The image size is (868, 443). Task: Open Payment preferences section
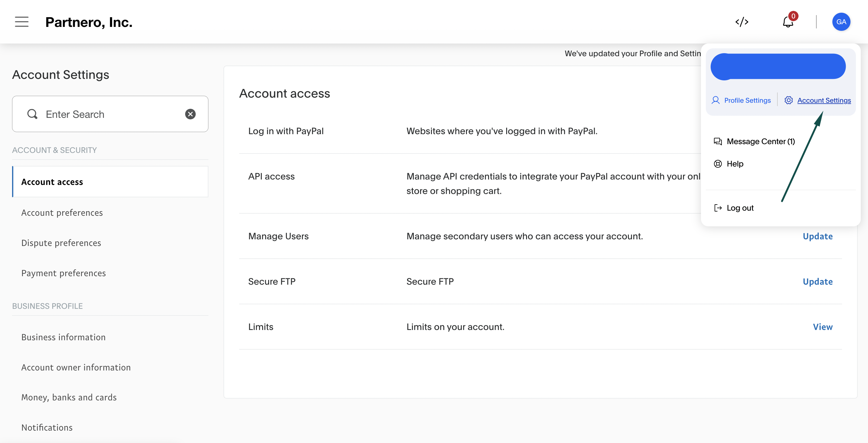63,273
